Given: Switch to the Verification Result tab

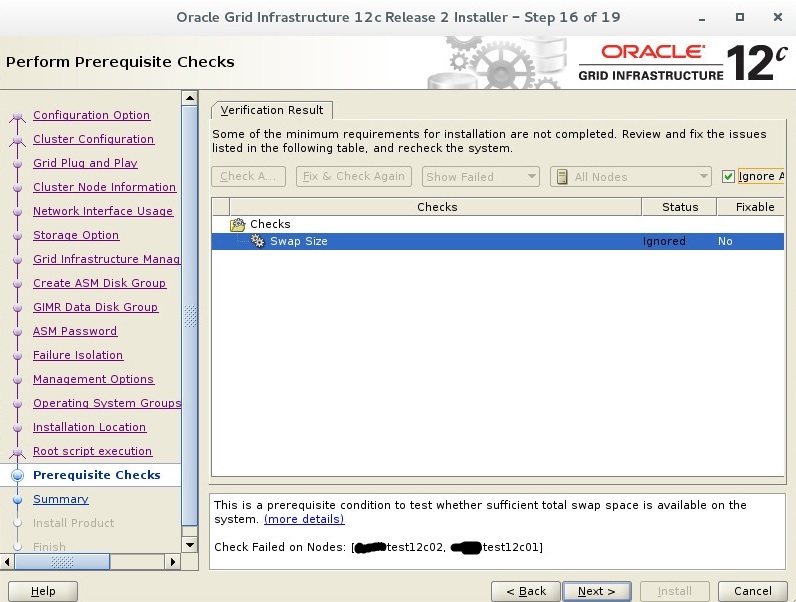Looking at the screenshot, I should point(272,110).
